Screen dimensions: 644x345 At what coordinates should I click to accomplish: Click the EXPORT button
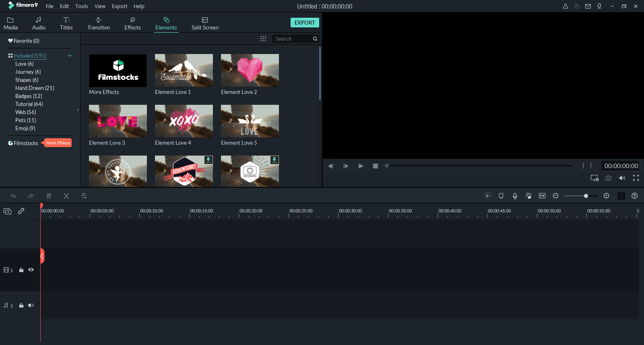click(x=305, y=23)
